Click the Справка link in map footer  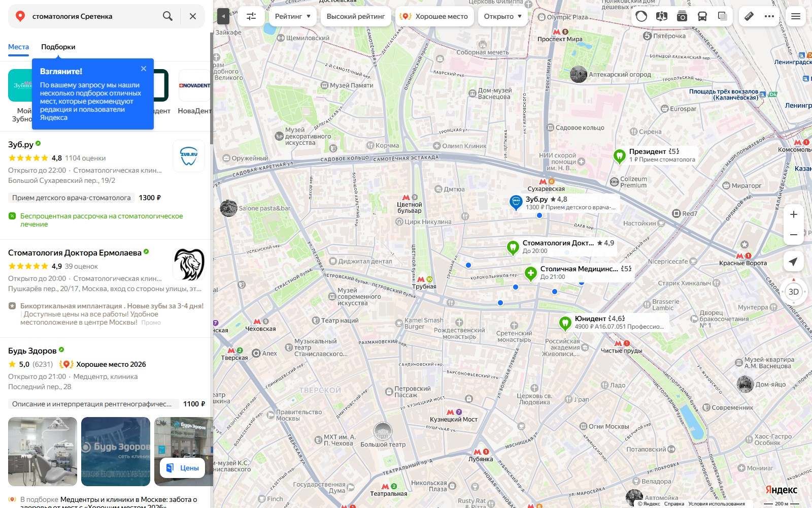pos(674,504)
